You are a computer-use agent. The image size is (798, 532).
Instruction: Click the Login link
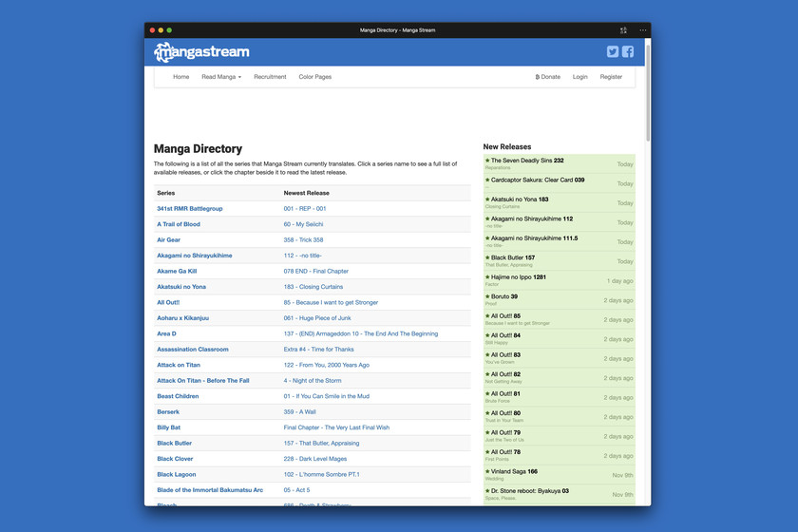coord(579,77)
